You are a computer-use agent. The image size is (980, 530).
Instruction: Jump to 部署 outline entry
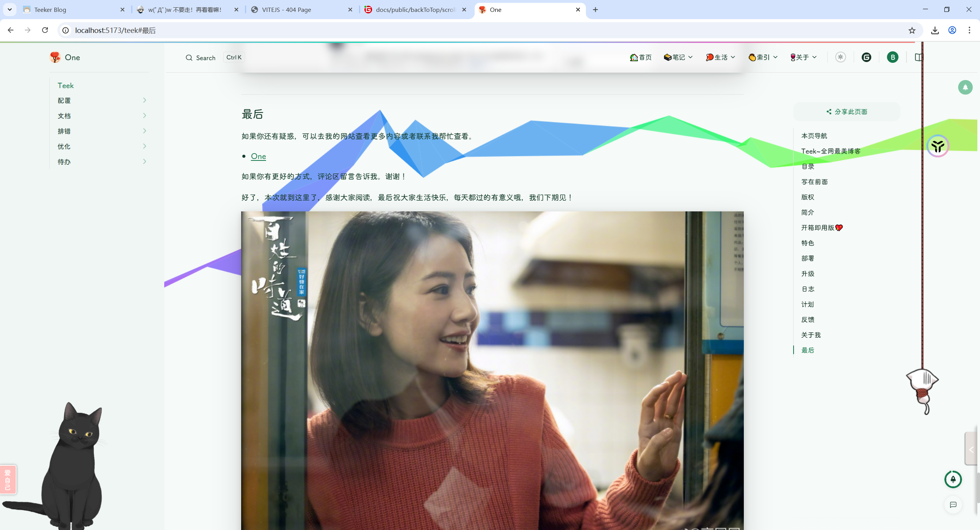808,258
